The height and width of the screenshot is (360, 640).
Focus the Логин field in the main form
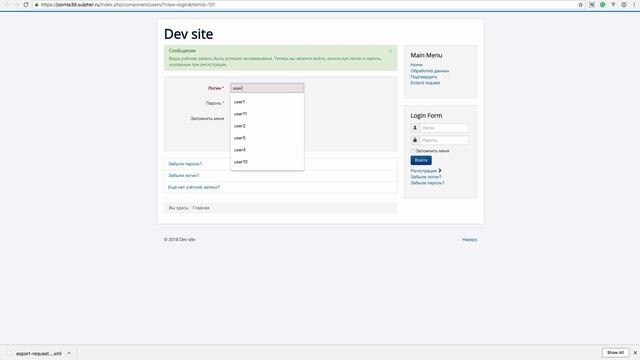267,88
